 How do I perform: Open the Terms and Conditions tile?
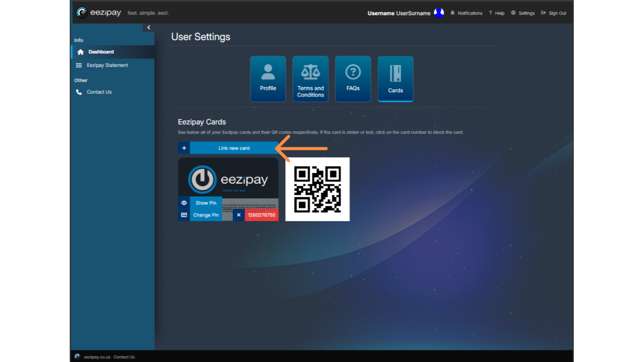pos(311,79)
